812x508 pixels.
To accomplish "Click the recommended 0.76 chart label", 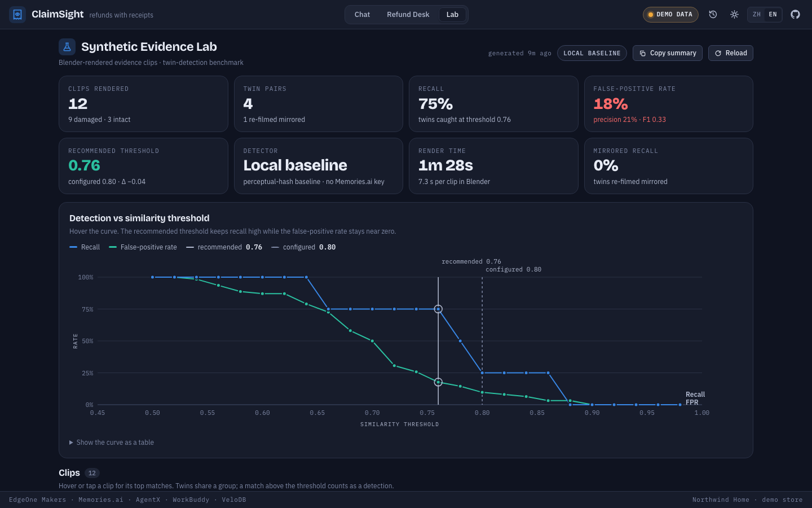I will 471,262.
